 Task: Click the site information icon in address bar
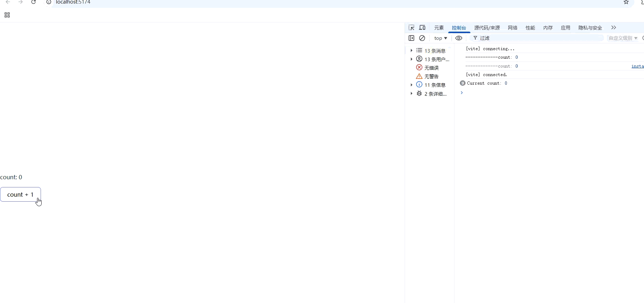(x=49, y=2)
